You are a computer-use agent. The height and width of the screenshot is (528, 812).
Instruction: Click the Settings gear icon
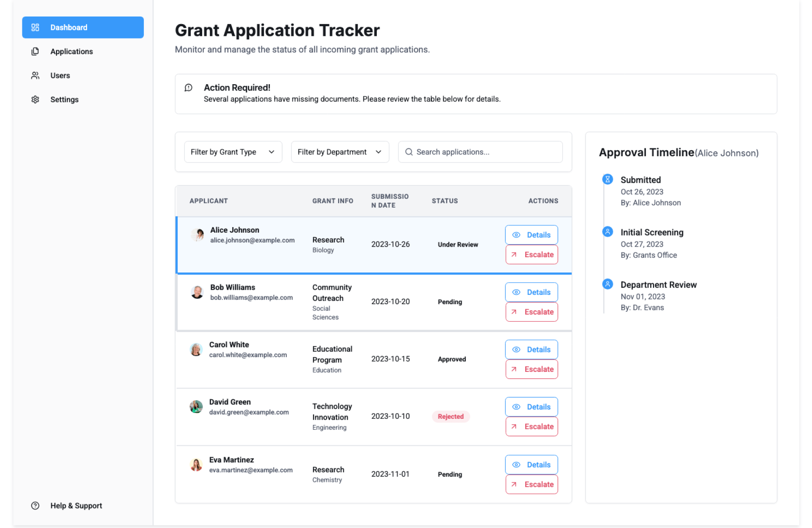[35, 99]
